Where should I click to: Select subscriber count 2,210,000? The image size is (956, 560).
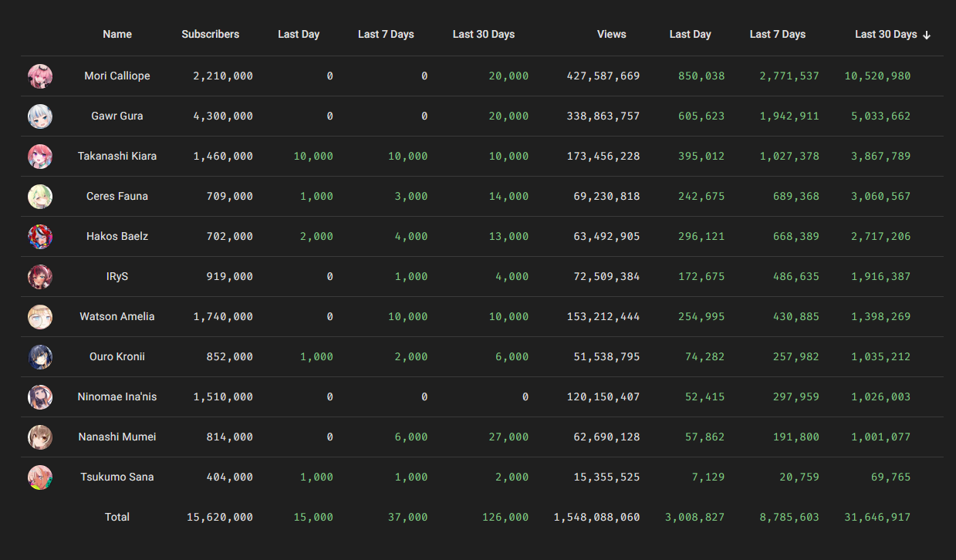tap(223, 76)
